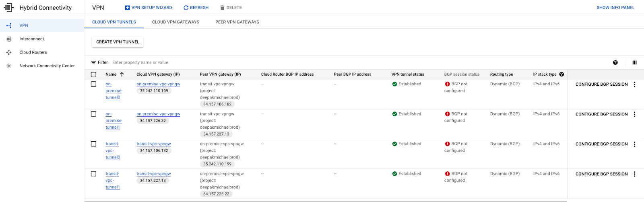Select the on-premise-tunnel0 row checkbox

click(x=94, y=84)
